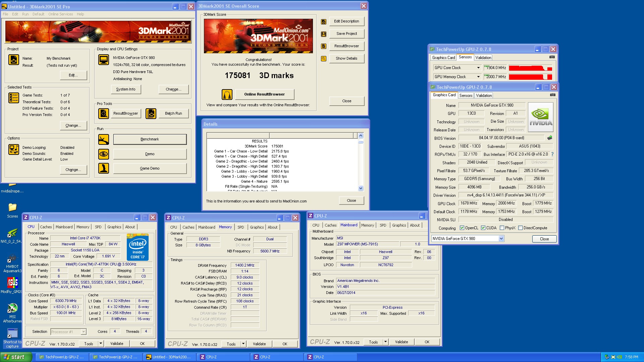Toggle the CUDA checkbox in GPU-Z
Screen dimensions: 644x362
pos(483,228)
